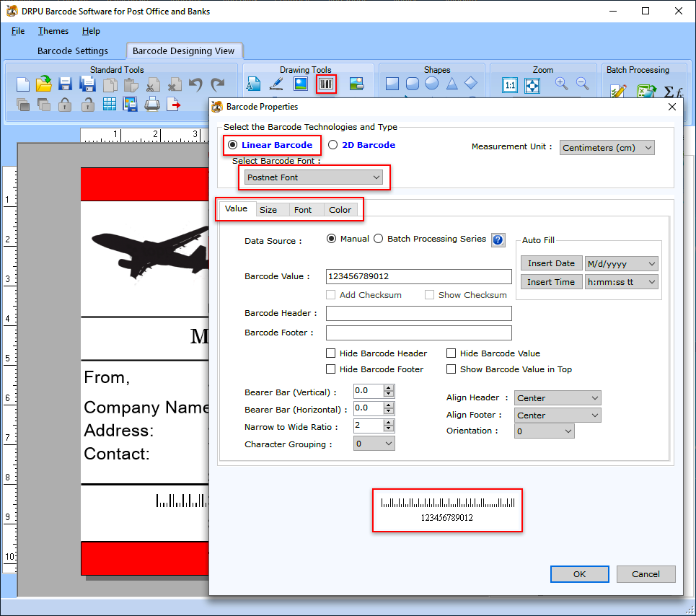Toggle the Add Checksum checkbox
This screenshot has height=616, width=696.
click(x=330, y=295)
